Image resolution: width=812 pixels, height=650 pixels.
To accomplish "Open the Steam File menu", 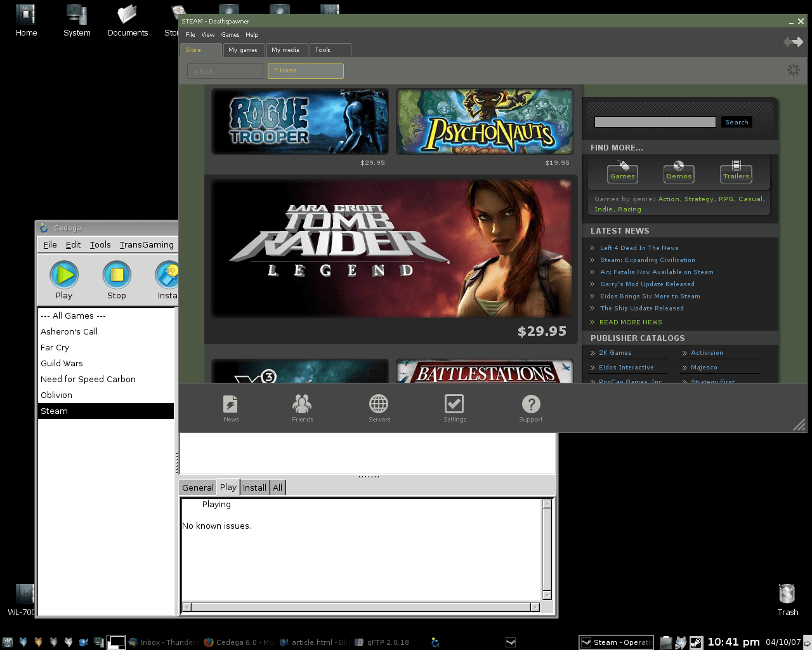I will (190, 35).
